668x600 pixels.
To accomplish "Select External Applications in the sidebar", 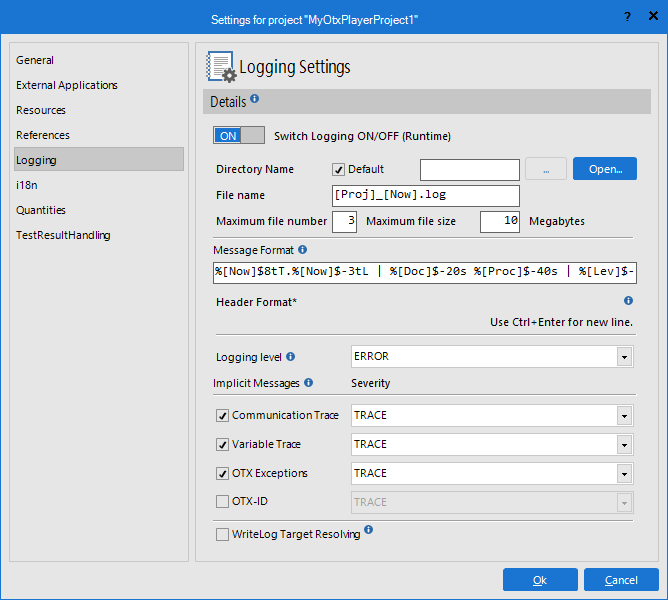I will 67,85.
